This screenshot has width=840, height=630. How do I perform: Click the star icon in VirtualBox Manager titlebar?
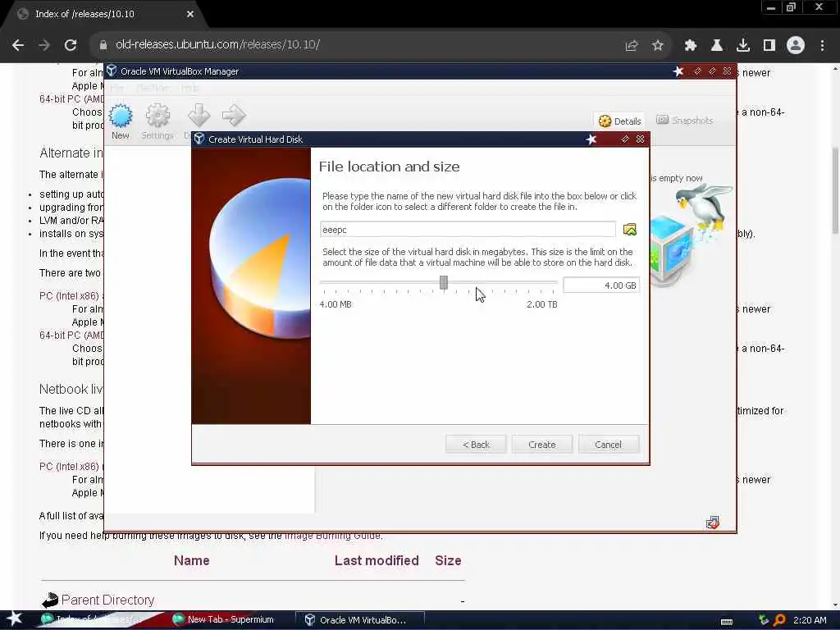[x=678, y=71]
